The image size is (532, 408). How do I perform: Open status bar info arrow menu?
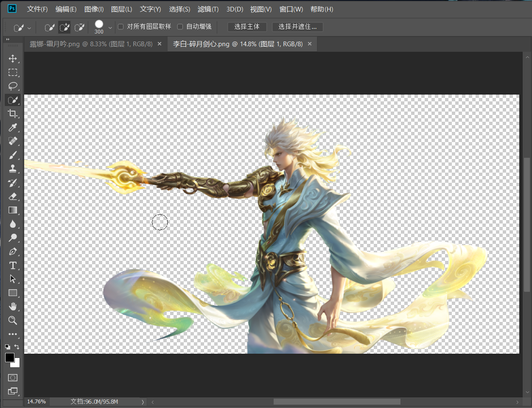click(x=143, y=402)
